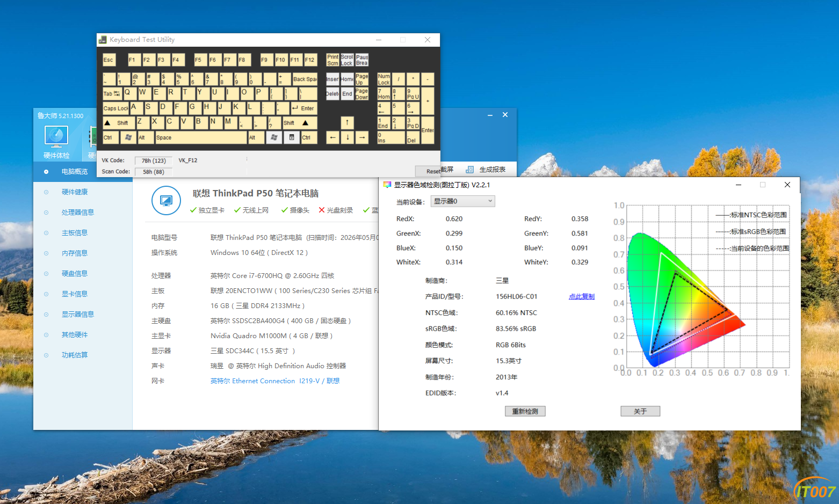Click the 显示器色域检测 window title icon
This screenshot has width=839, height=504.
click(387, 185)
